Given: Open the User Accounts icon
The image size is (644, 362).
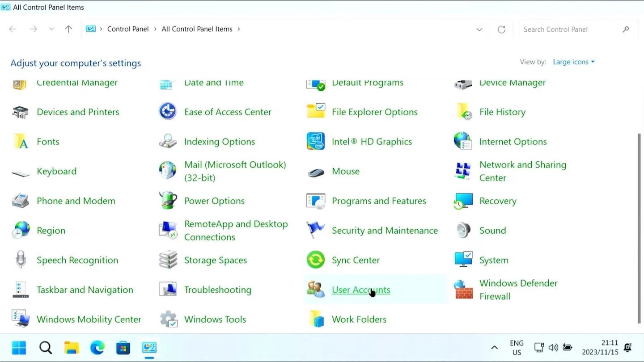Looking at the screenshot, I should click(x=316, y=290).
